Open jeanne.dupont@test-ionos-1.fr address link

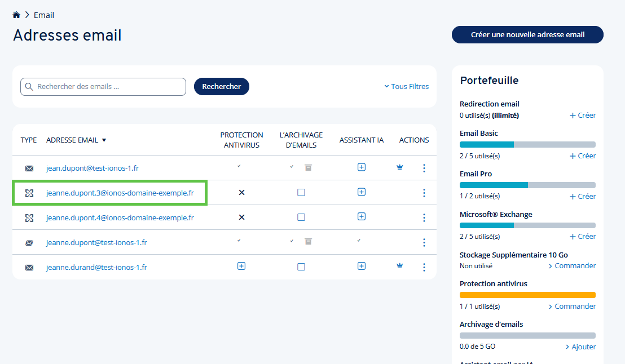(96, 242)
